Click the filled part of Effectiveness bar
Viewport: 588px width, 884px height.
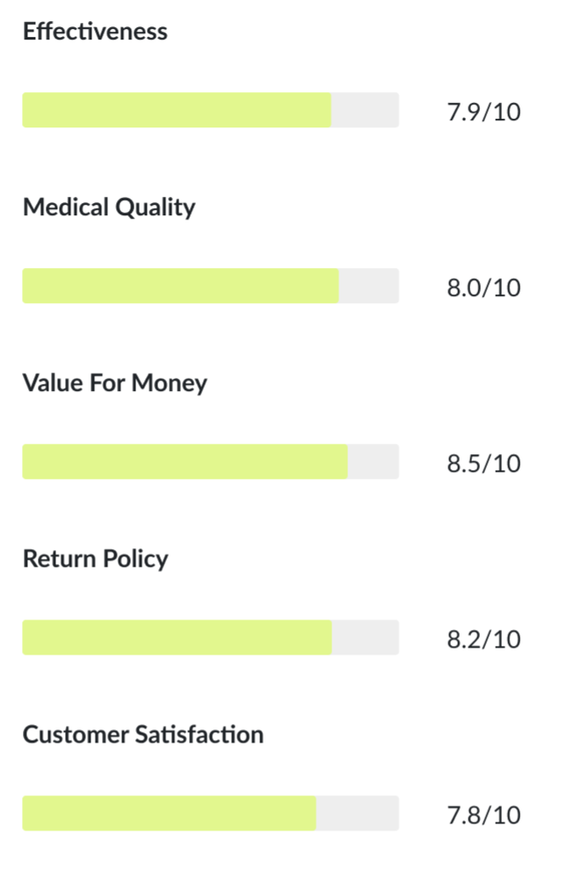click(x=177, y=111)
